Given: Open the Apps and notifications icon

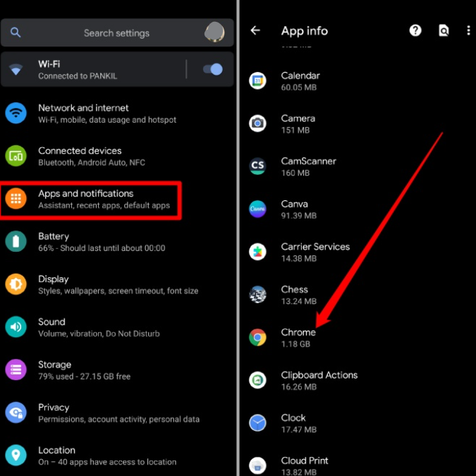Looking at the screenshot, I should coord(16,199).
